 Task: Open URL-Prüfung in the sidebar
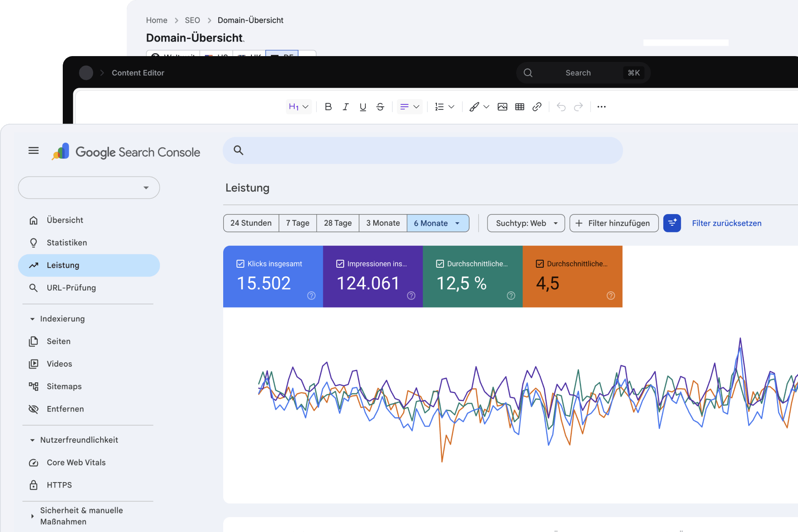point(89,288)
